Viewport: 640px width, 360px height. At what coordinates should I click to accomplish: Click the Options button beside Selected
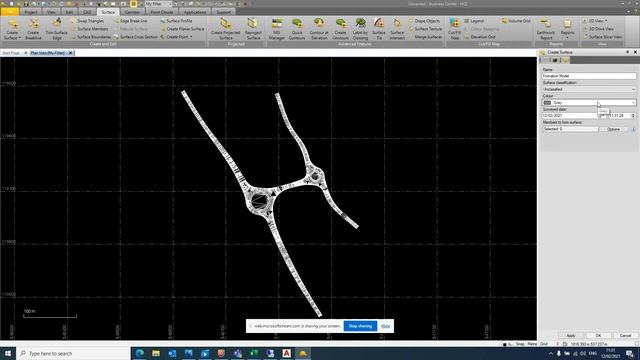pyautogui.click(x=613, y=129)
